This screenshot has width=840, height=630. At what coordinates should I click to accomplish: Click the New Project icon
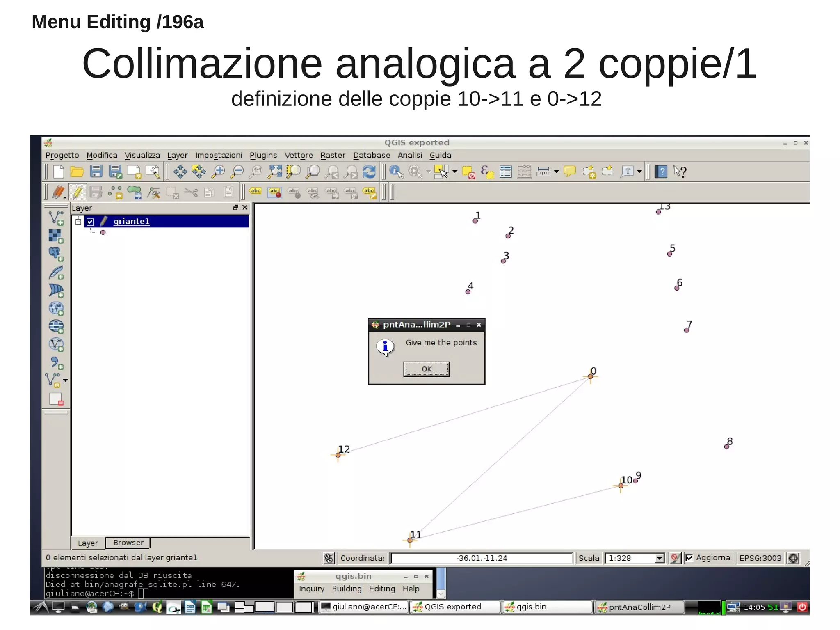click(x=58, y=172)
